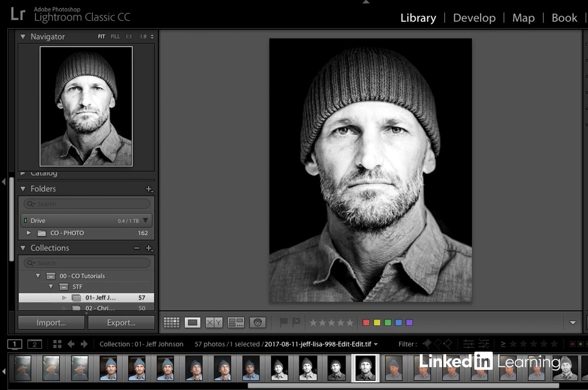Open the Map module

coord(523,18)
